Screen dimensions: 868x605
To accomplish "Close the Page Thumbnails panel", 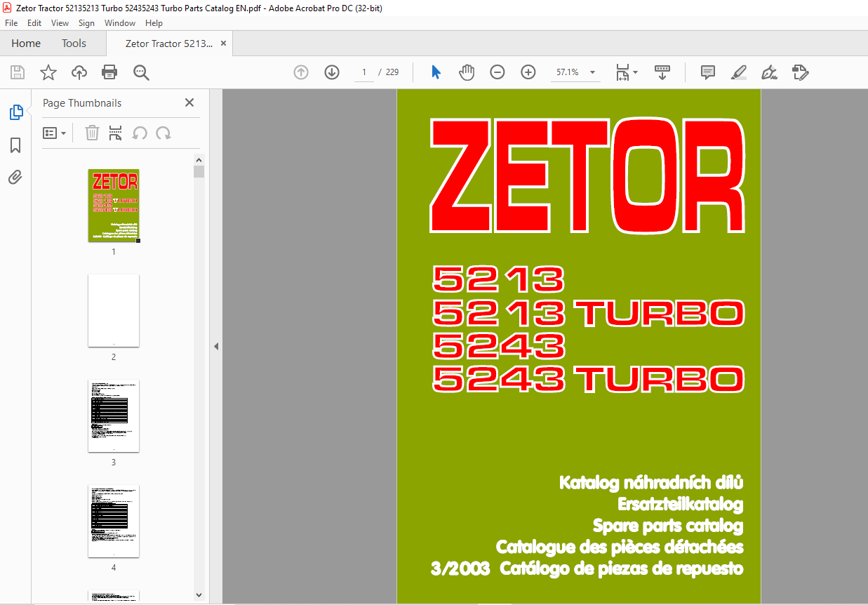I will click(189, 102).
